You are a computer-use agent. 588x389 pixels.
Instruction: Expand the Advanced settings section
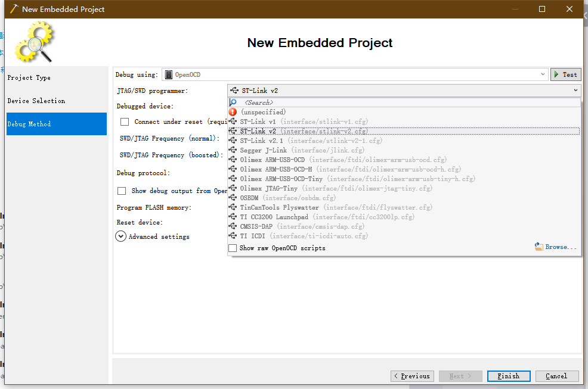click(122, 236)
